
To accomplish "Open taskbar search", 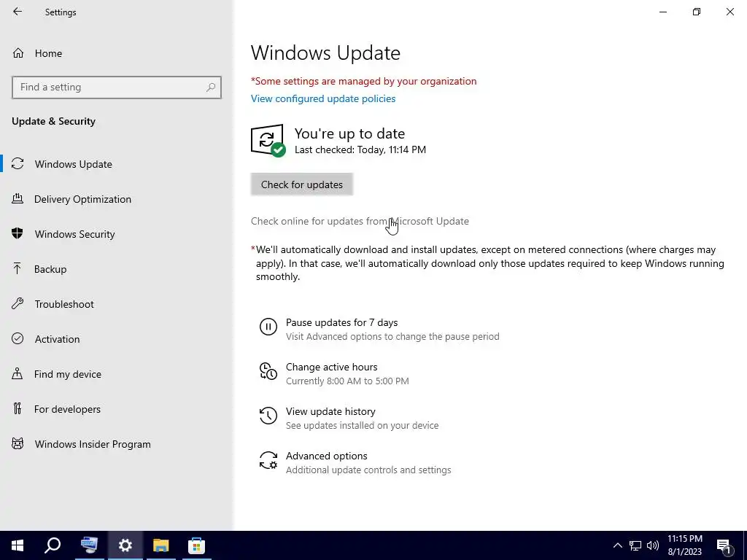I will (x=53, y=545).
